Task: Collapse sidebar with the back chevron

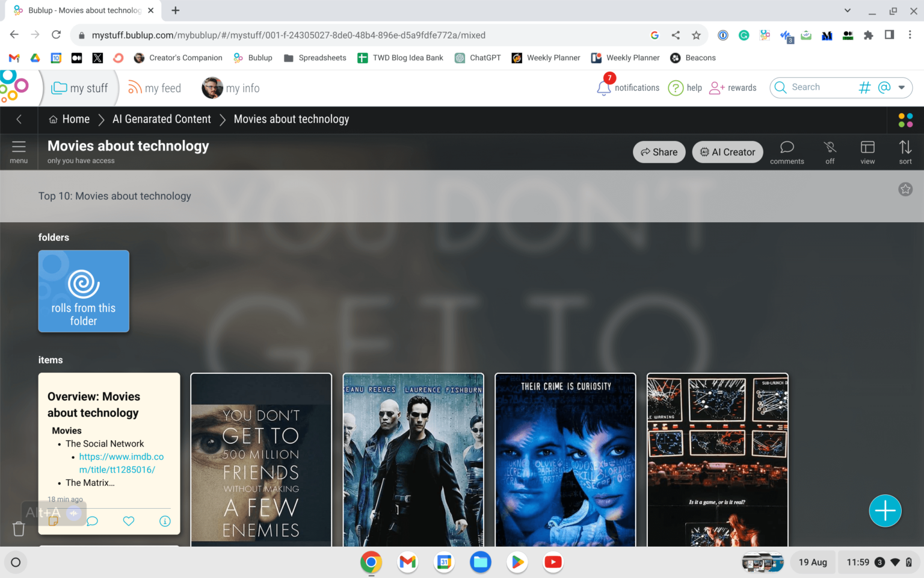Action: point(19,119)
